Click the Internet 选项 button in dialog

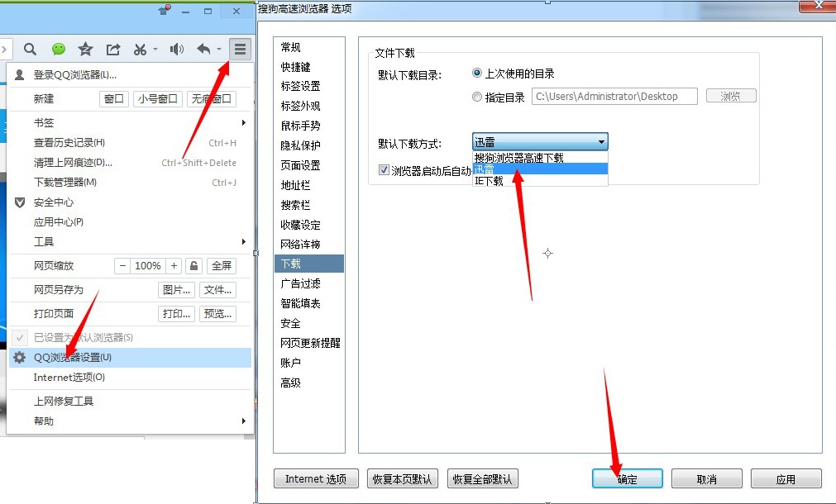pyautogui.click(x=316, y=479)
